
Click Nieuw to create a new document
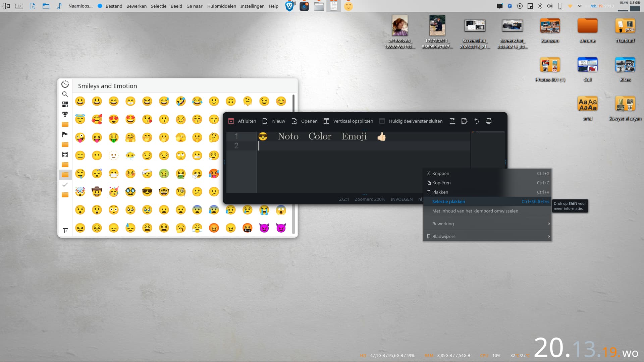point(274,121)
